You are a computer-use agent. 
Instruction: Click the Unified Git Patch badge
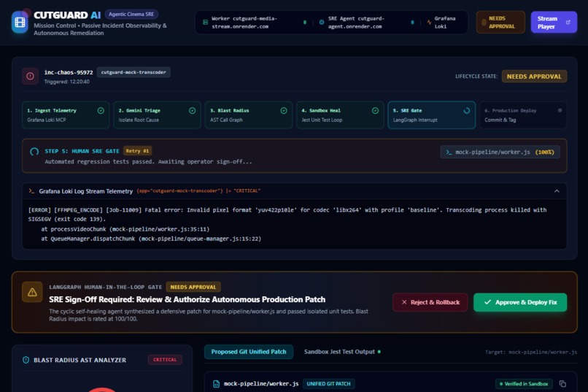(x=328, y=384)
